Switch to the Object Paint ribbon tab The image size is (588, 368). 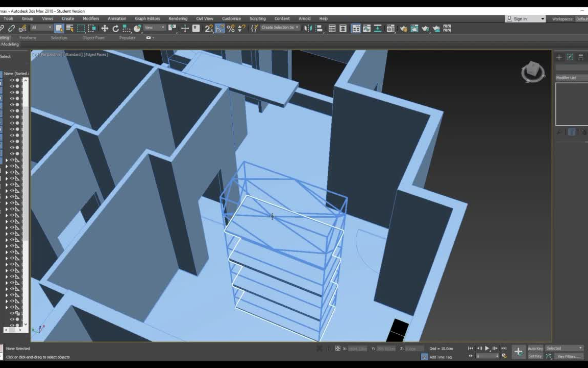(x=93, y=37)
